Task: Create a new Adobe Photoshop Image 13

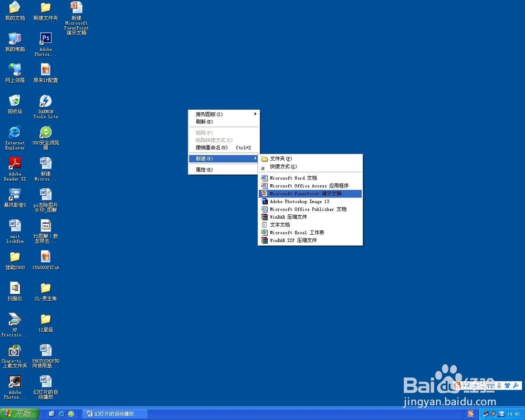Action: coord(310,201)
